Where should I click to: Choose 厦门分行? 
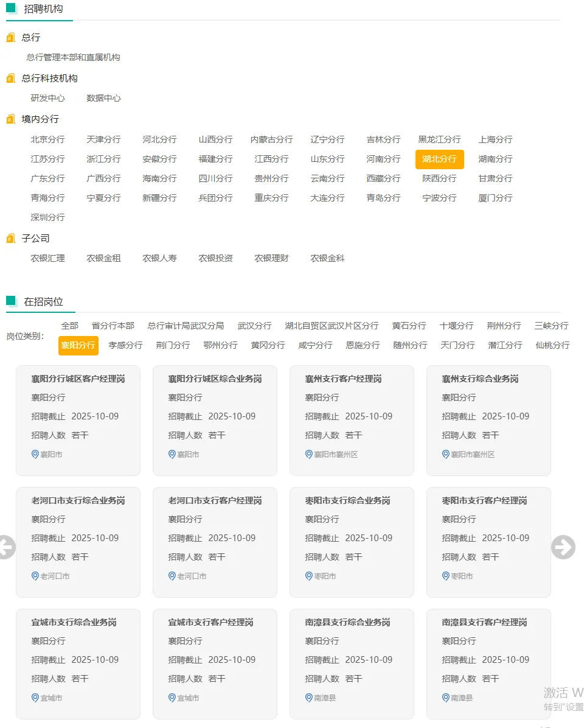point(495,198)
